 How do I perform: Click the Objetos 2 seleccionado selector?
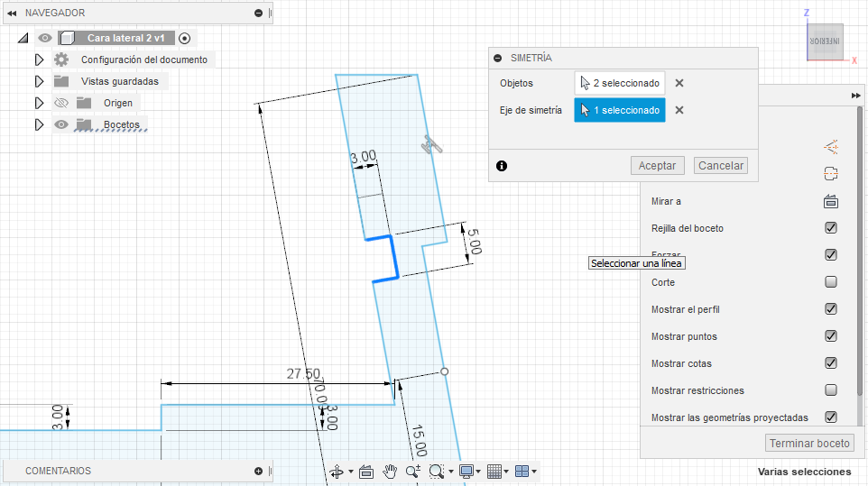620,83
